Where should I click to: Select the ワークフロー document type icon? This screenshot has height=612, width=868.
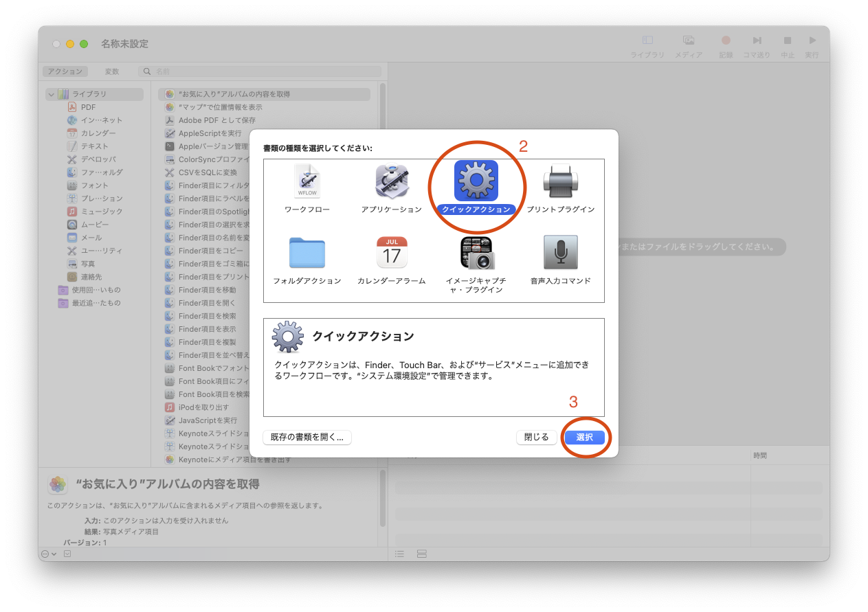(x=307, y=182)
